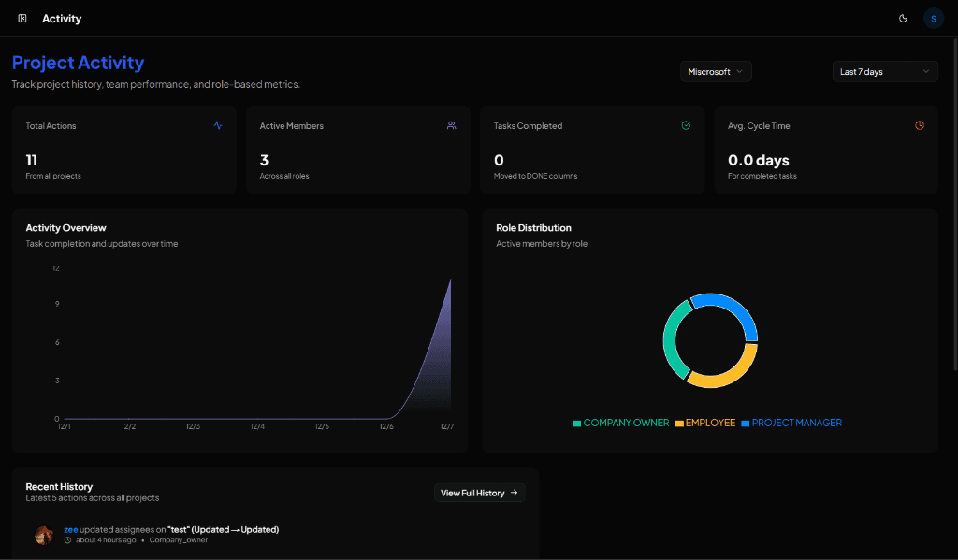Select the Activity heading in the top bar

(x=62, y=18)
